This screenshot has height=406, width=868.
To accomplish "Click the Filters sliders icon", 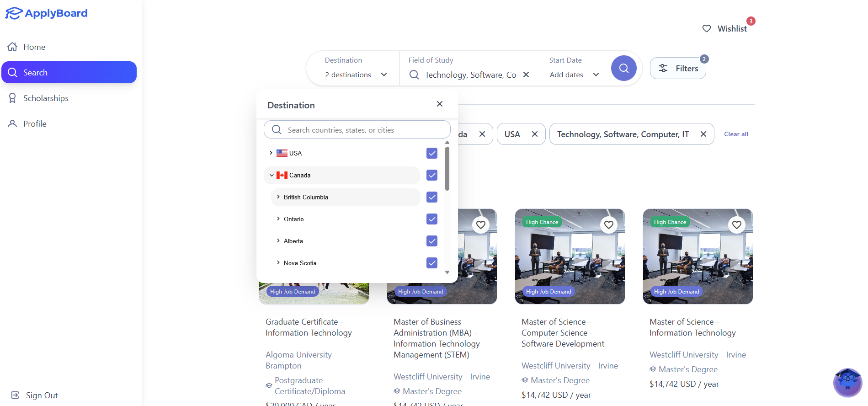I will click(663, 68).
